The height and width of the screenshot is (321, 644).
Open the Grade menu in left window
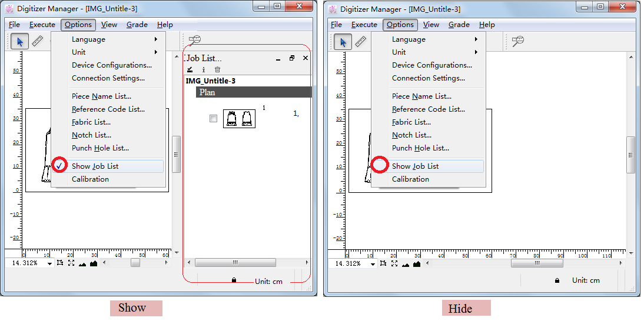[x=137, y=25]
